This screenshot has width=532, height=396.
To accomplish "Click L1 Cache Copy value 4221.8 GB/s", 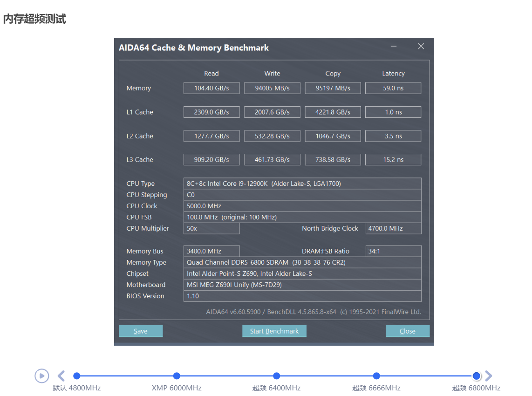I will tap(333, 112).
